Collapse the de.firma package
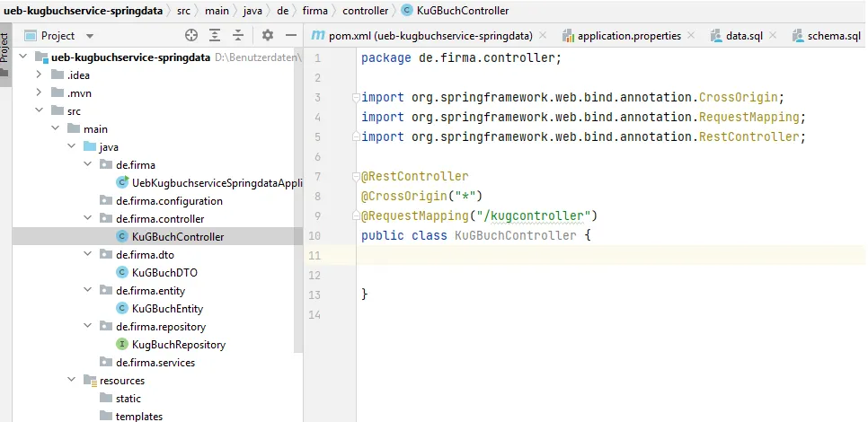 pyautogui.click(x=87, y=164)
